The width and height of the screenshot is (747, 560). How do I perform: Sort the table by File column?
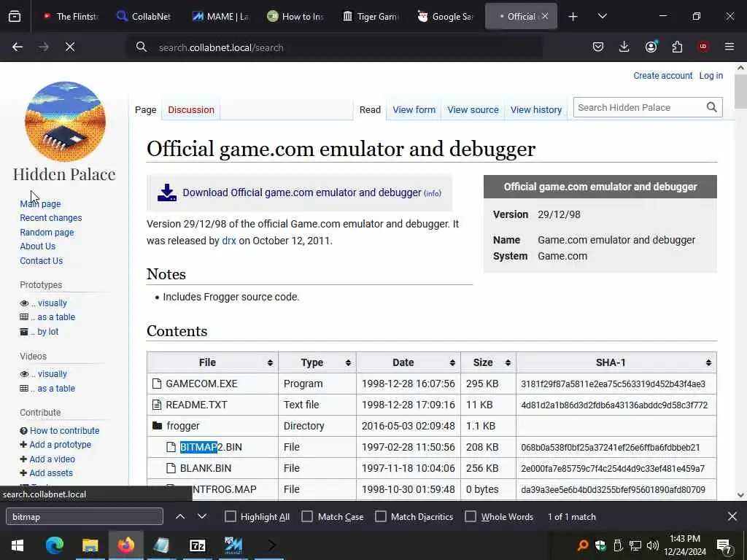pyautogui.click(x=212, y=362)
